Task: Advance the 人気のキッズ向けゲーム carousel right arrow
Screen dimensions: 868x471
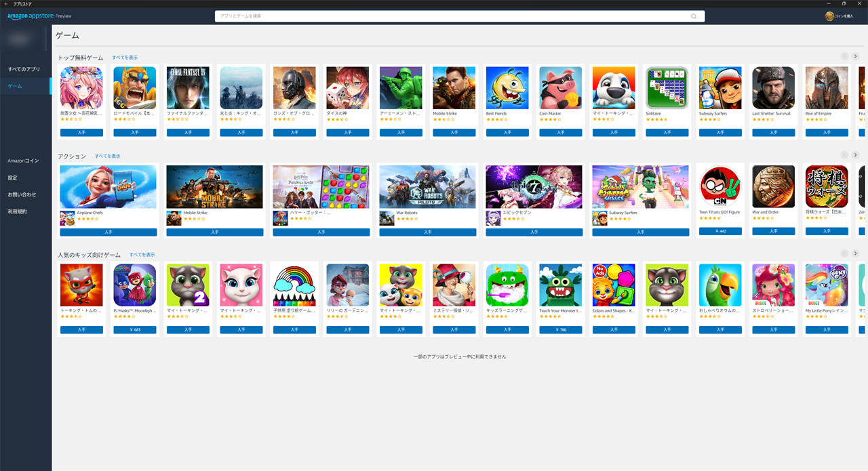Action: click(856, 253)
